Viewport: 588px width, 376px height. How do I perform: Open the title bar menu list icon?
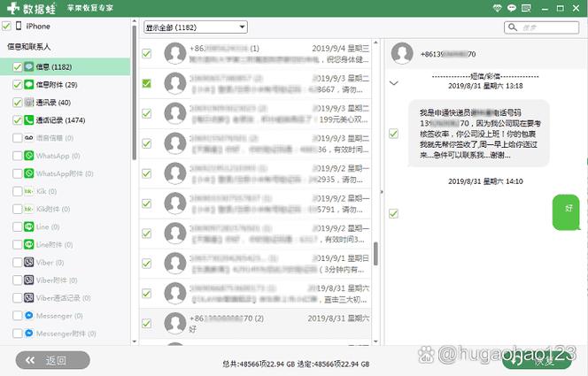click(x=526, y=8)
